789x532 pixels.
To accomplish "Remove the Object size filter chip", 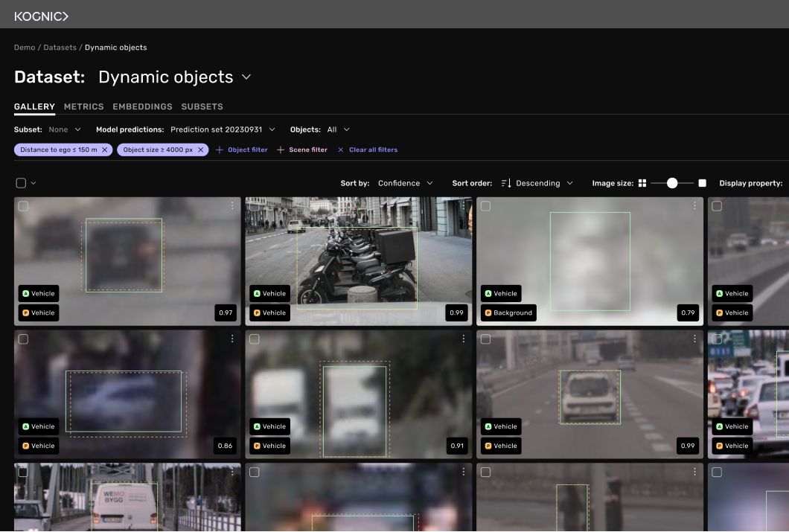I will point(200,150).
